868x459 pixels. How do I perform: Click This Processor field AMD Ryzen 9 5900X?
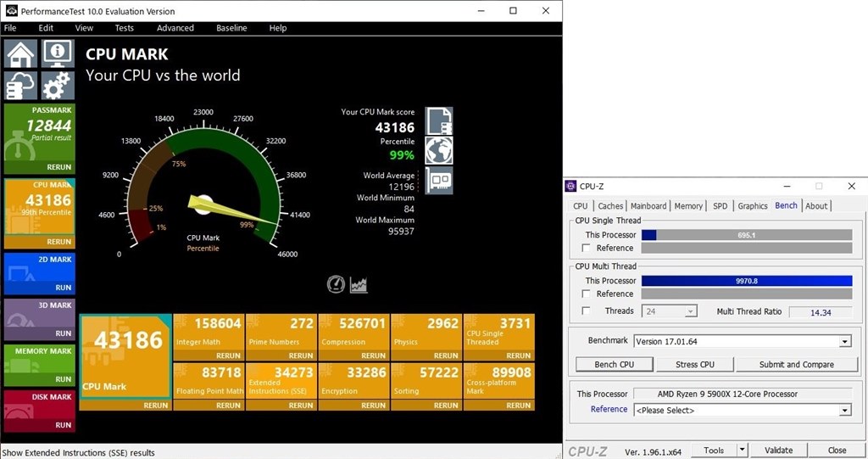pos(743,395)
